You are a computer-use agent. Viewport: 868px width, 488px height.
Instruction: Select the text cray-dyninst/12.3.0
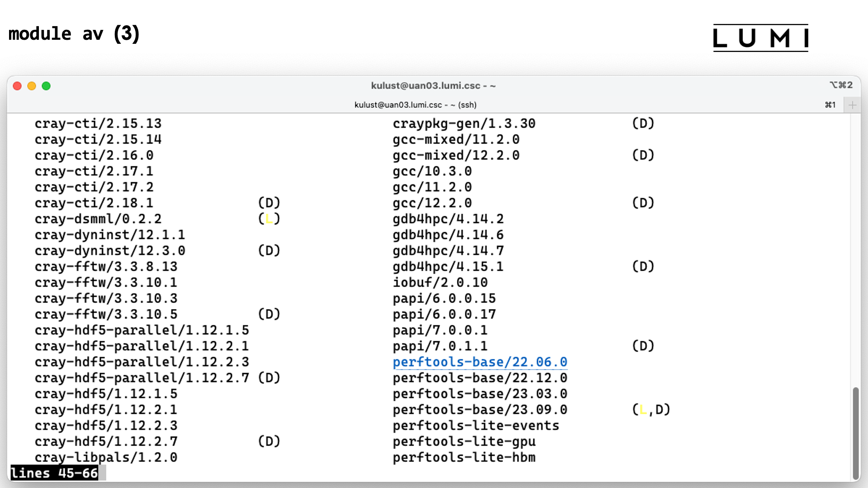pyautogui.click(x=110, y=250)
